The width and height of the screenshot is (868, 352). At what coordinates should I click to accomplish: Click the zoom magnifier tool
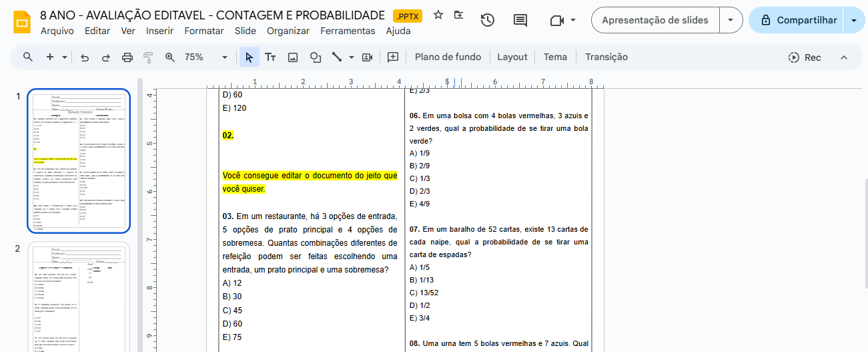[x=169, y=57]
